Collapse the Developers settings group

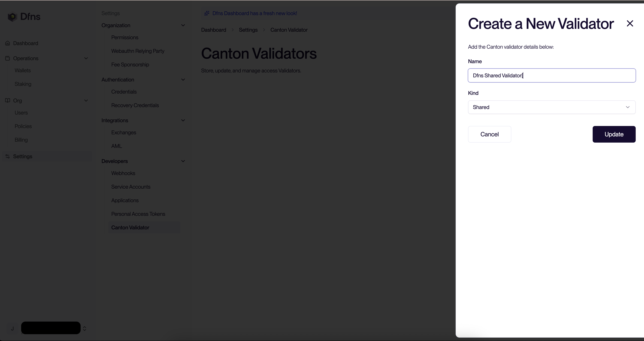(x=183, y=161)
